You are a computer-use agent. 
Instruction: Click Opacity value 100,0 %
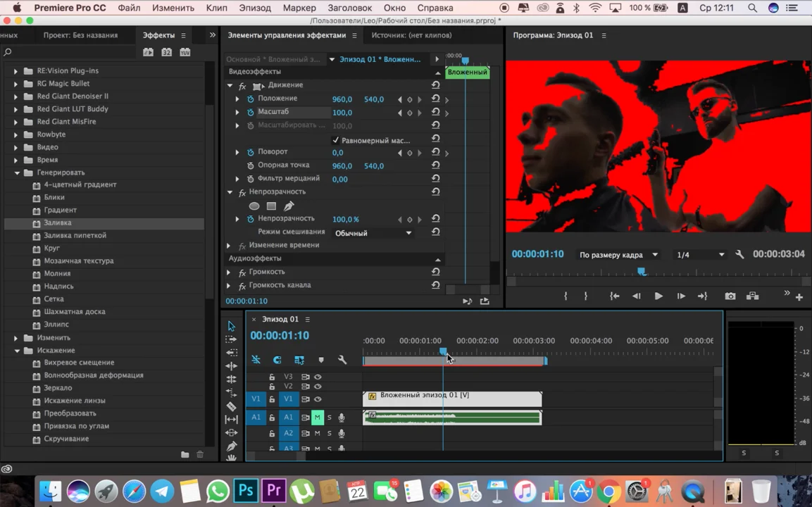[345, 219]
